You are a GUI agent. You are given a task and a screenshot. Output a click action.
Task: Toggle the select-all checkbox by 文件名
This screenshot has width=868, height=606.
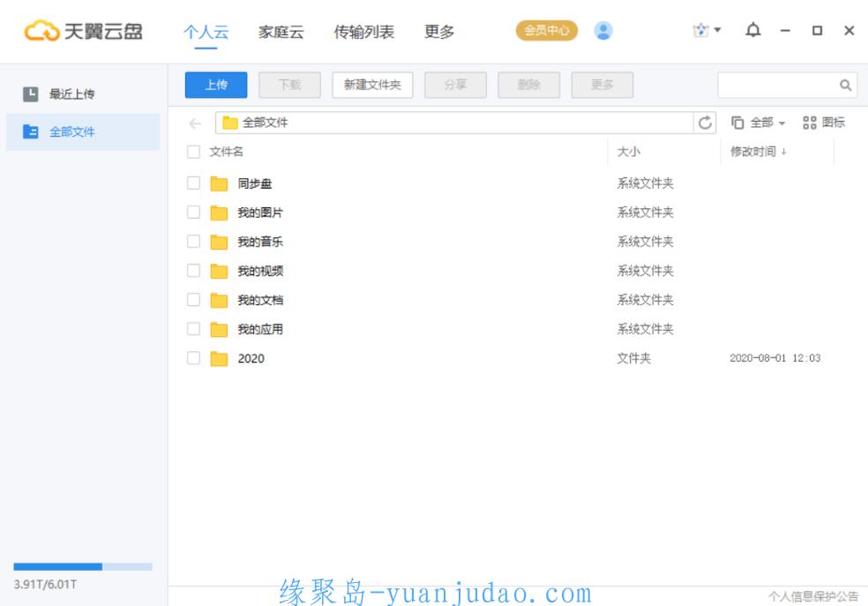(194, 152)
